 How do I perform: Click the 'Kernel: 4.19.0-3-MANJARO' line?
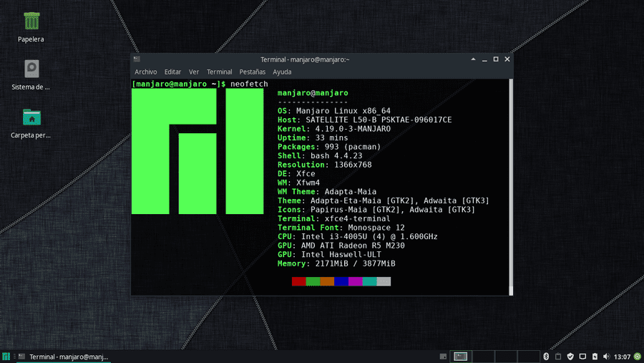tap(334, 129)
